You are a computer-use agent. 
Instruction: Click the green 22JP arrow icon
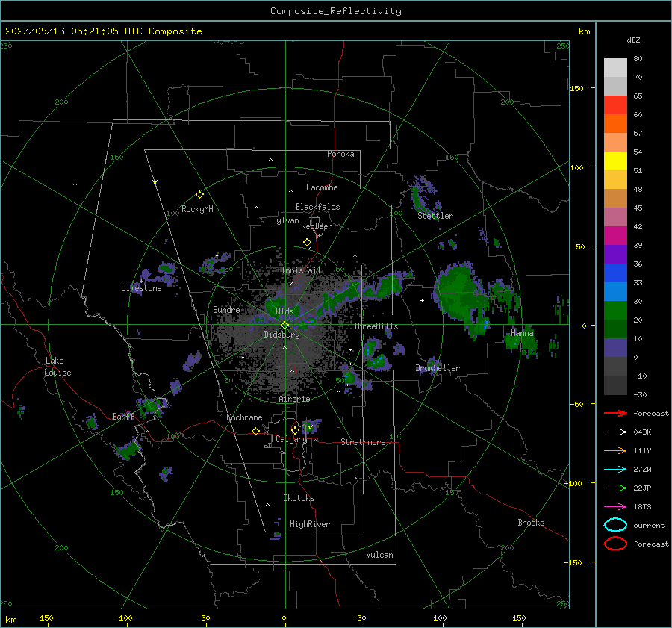point(615,488)
